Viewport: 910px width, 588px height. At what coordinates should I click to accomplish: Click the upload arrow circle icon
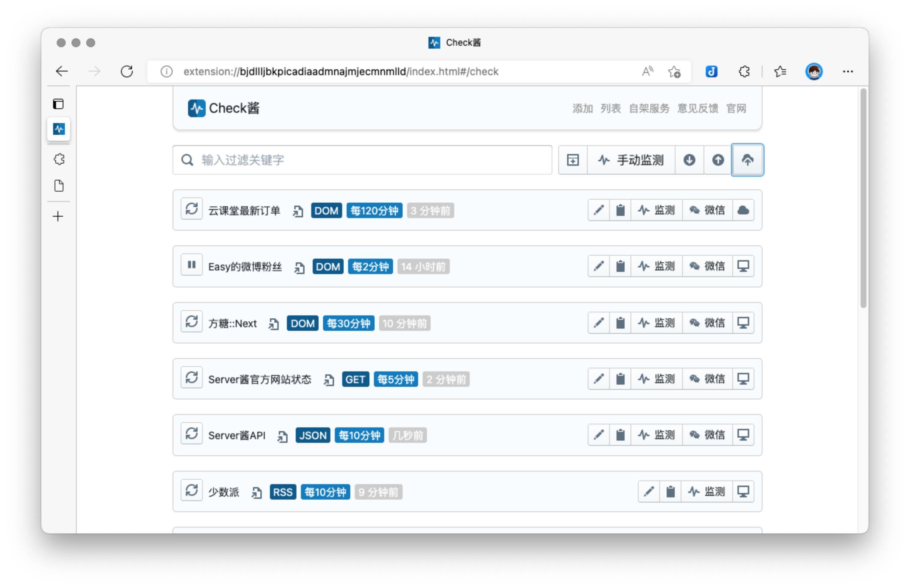click(x=718, y=160)
